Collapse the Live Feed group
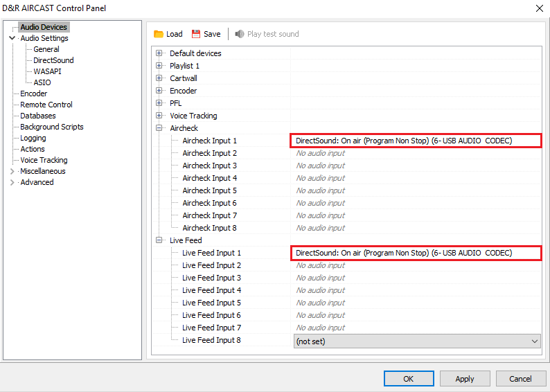Image resolution: width=550 pixels, height=392 pixels. point(159,240)
